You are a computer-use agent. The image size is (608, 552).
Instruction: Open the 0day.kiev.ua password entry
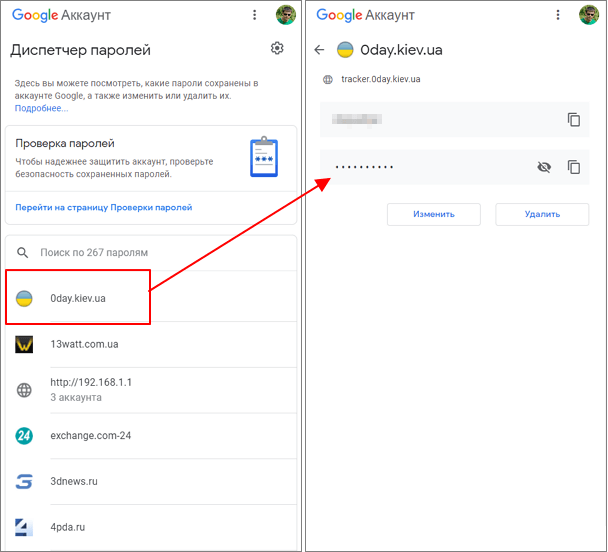151,298
